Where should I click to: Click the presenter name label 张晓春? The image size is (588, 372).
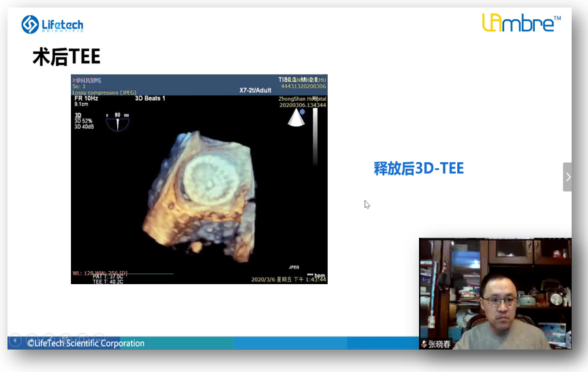439,344
